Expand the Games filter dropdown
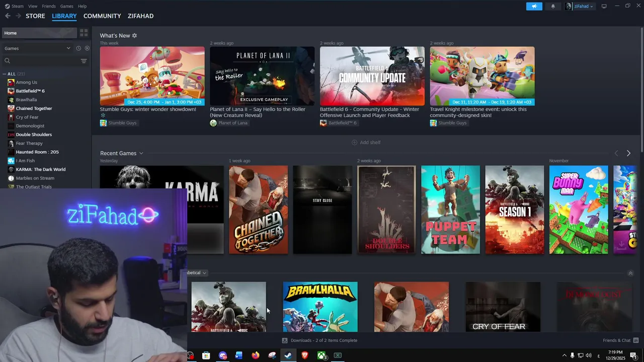The image size is (644, 362). (x=37, y=48)
